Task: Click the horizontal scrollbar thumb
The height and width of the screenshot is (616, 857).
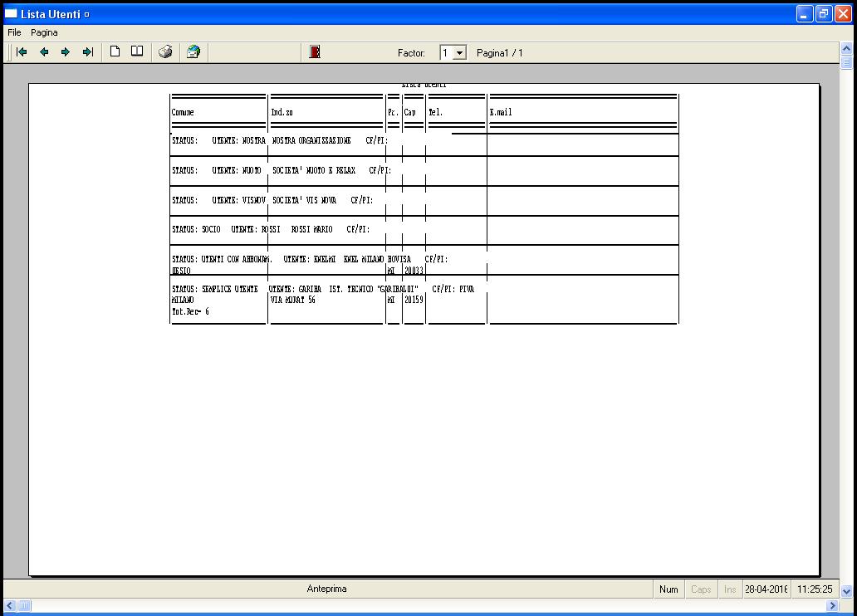Action: click(x=24, y=605)
